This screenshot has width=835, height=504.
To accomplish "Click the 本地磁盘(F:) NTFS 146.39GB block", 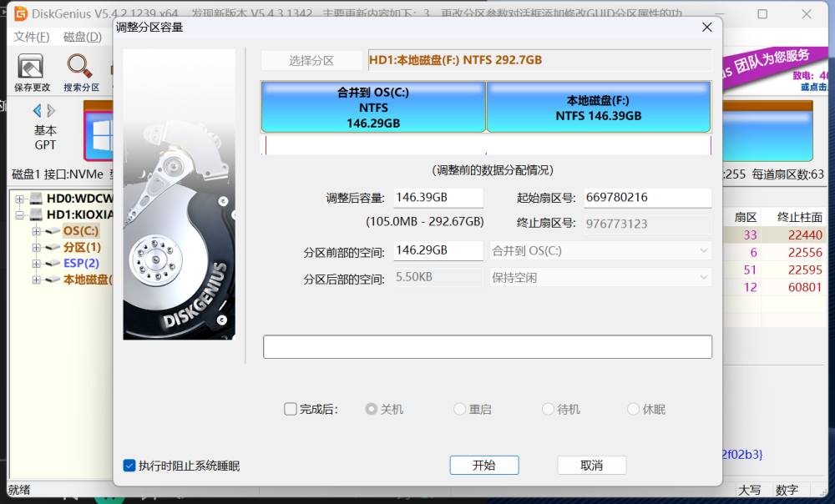I will click(x=599, y=107).
